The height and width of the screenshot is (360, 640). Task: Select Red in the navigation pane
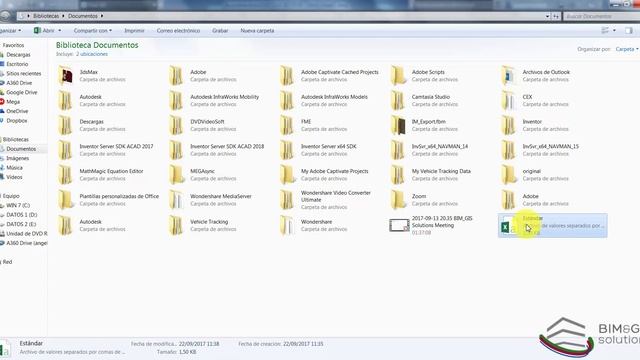click(x=7, y=262)
